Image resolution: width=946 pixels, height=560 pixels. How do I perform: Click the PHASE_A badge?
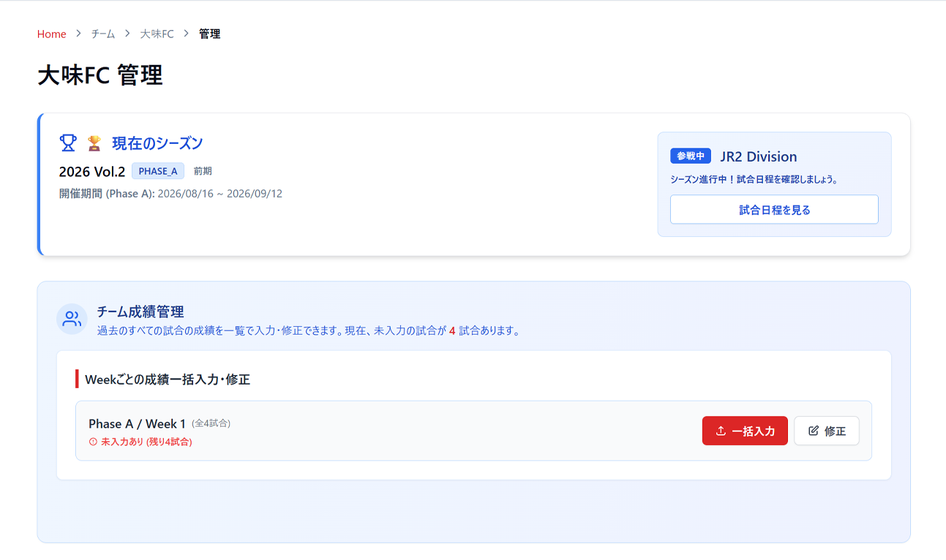point(158,171)
